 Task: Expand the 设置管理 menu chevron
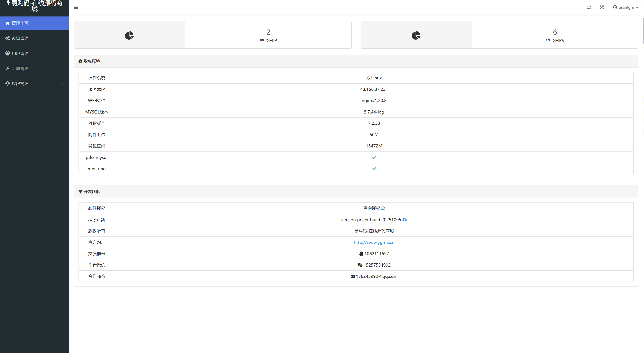pos(62,38)
